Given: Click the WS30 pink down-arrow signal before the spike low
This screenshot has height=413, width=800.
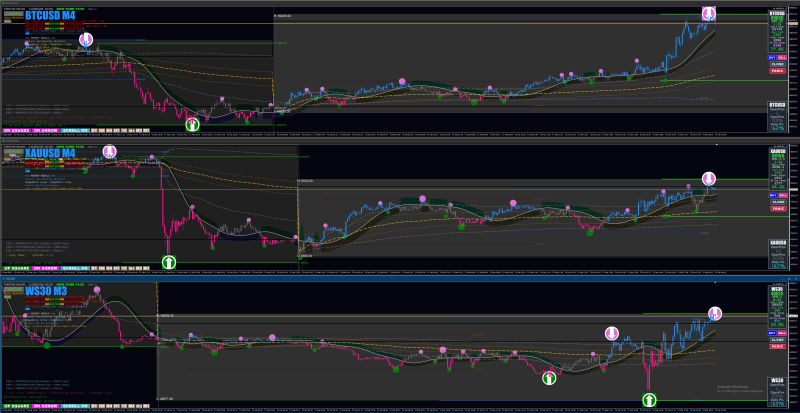Looking at the screenshot, I should click(x=611, y=334).
